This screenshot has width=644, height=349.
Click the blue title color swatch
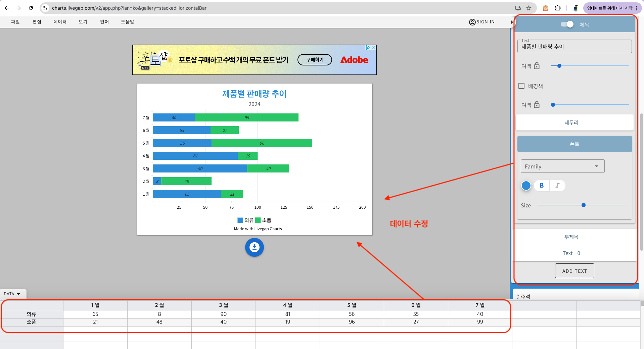coord(526,185)
